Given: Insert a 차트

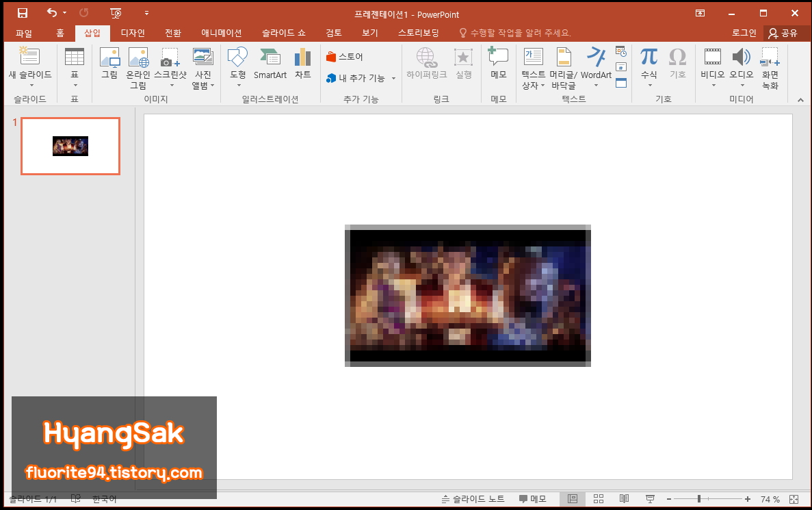Looking at the screenshot, I should (303, 63).
